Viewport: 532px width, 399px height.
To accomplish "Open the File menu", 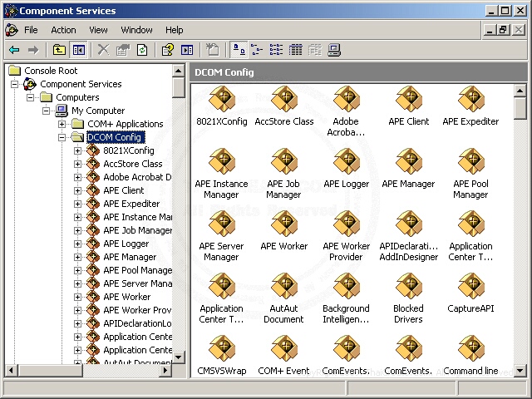I will pos(31,30).
